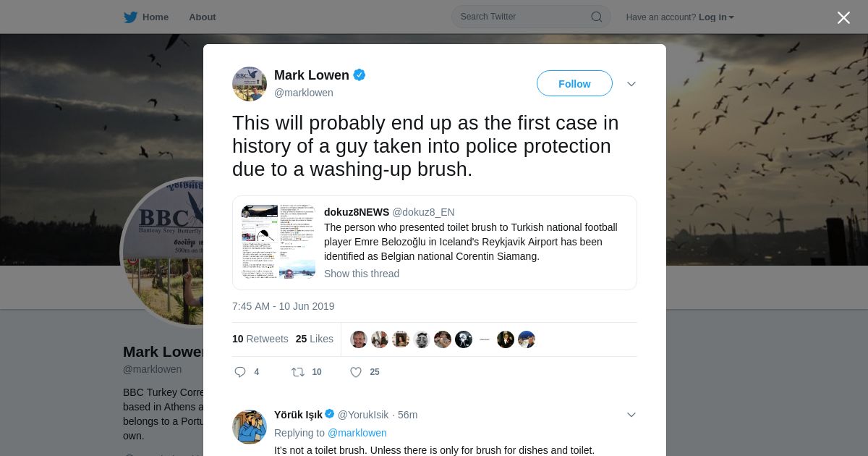This screenshot has height=456, width=868.
Task: Click the heart like icon
Action: click(x=356, y=372)
